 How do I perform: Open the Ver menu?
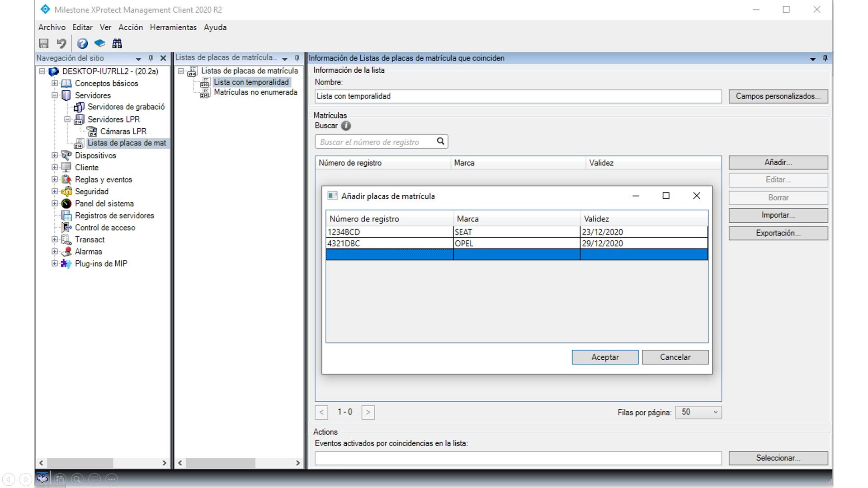pos(105,28)
